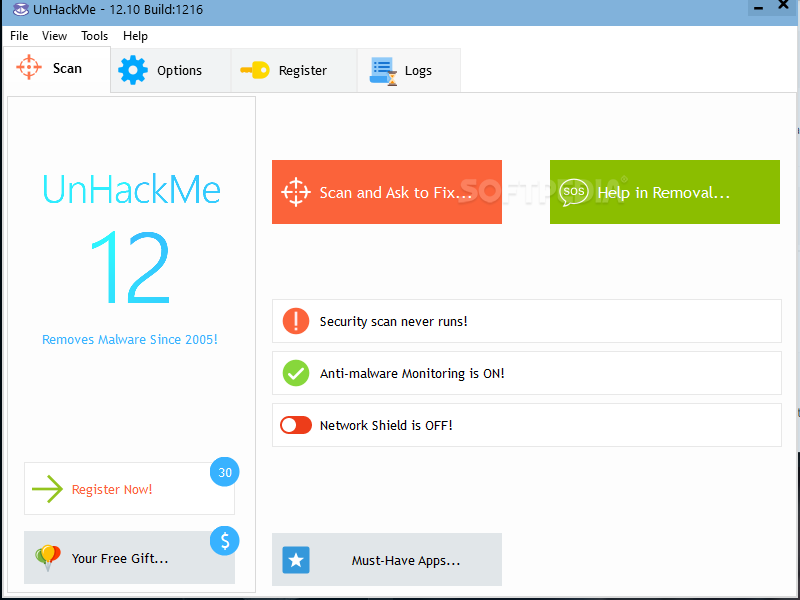
Task: Switch to the Options tab
Action: (x=170, y=70)
